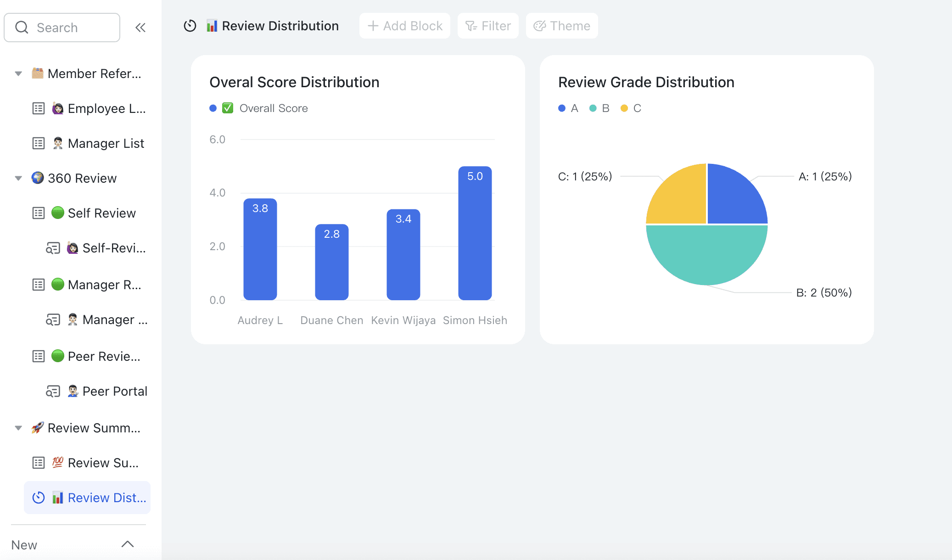The image size is (952, 560).
Task: Open the Self Review table
Action: click(x=101, y=213)
